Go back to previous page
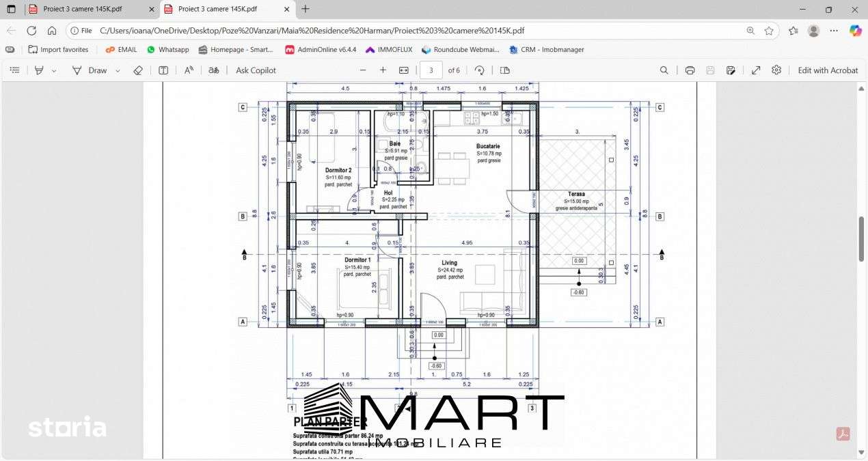The image size is (868, 461). click(x=11, y=31)
